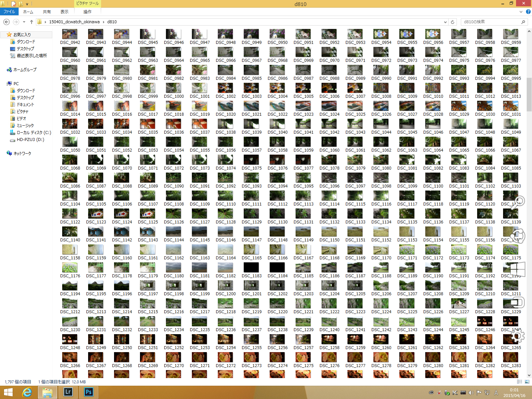Open the Customize Quick Access Toolbar dropdown

pos(27,4)
